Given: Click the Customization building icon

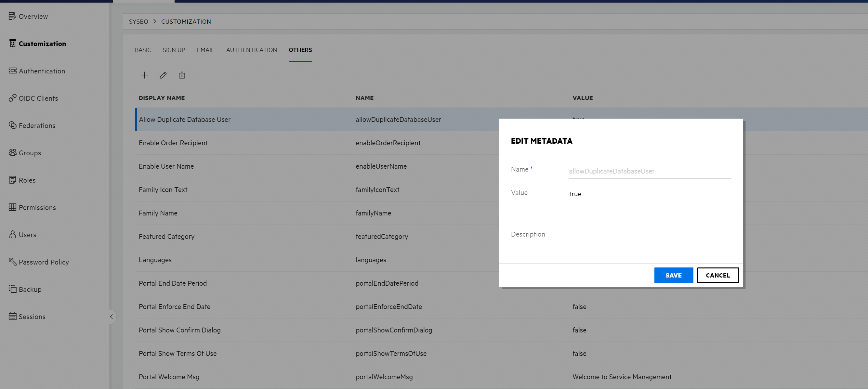Looking at the screenshot, I should click(x=12, y=44).
